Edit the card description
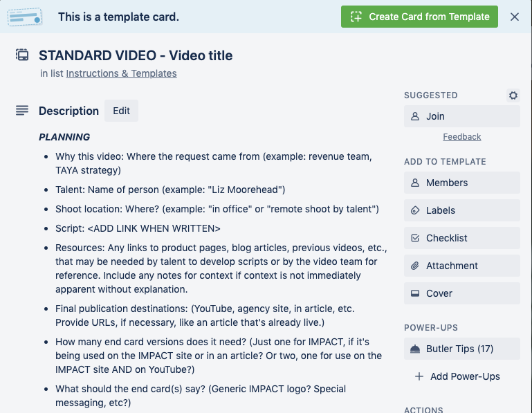The width and height of the screenshot is (532, 413). tap(121, 111)
